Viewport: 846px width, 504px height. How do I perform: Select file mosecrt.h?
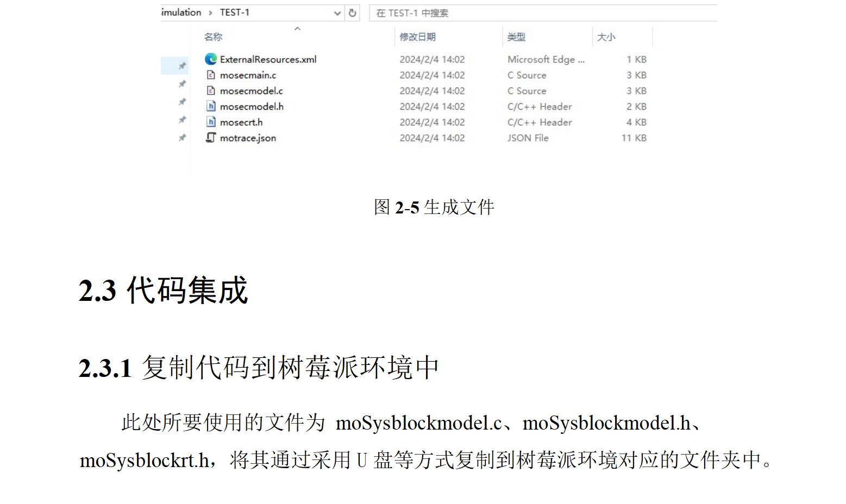241,122
